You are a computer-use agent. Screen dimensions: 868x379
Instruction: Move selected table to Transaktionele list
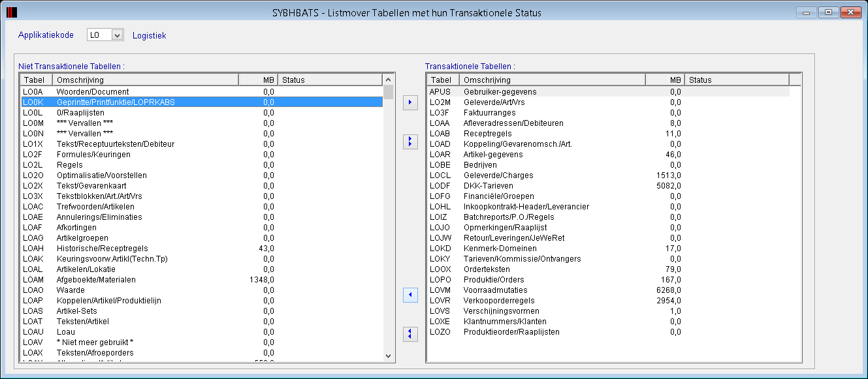(410, 102)
